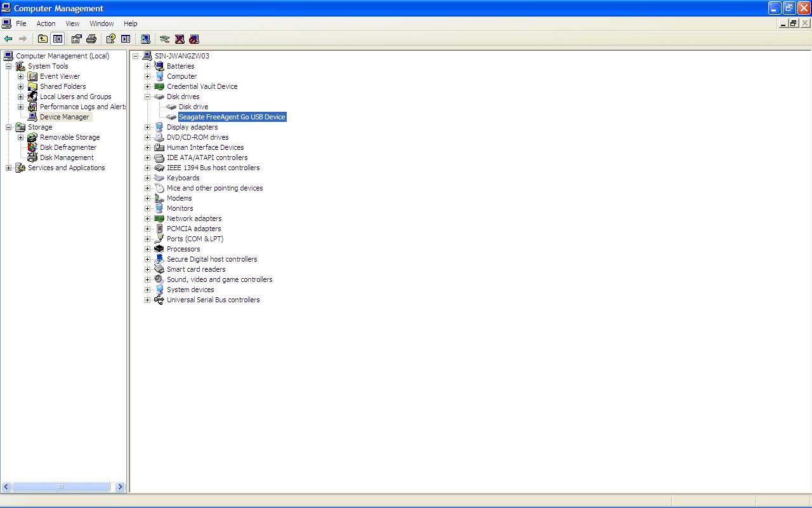Expand the Universal Serial Bus controllers node
This screenshot has height=508, width=812.
tap(147, 299)
